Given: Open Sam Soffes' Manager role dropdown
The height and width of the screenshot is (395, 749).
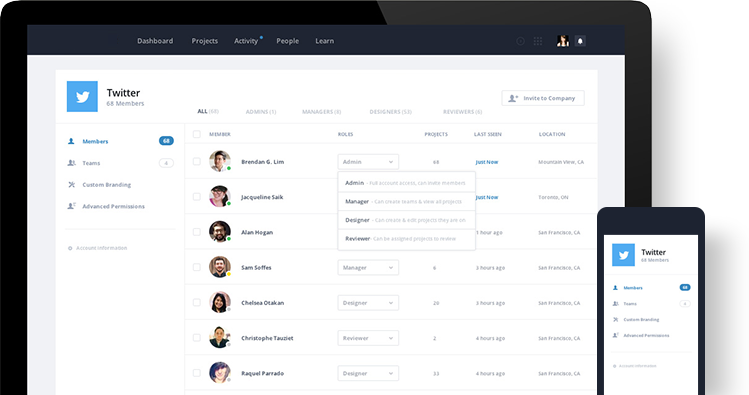Looking at the screenshot, I should pos(368,267).
